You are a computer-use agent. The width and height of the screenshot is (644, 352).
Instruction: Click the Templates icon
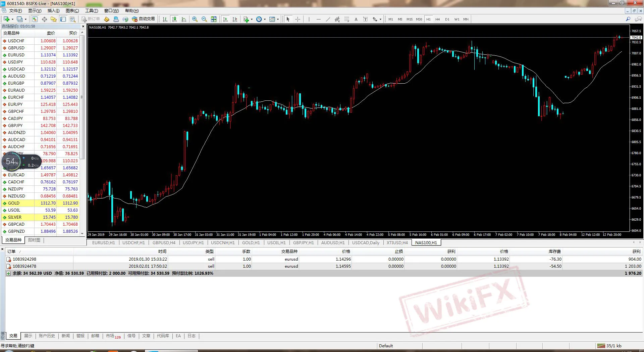coord(272,19)
